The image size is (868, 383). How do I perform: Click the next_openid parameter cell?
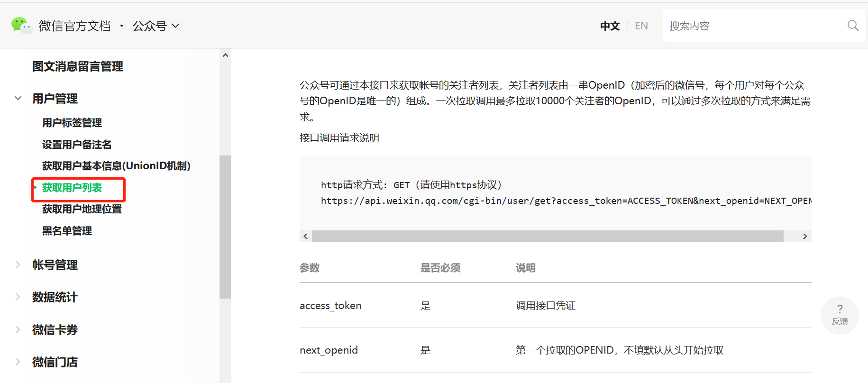coord(329,350)
